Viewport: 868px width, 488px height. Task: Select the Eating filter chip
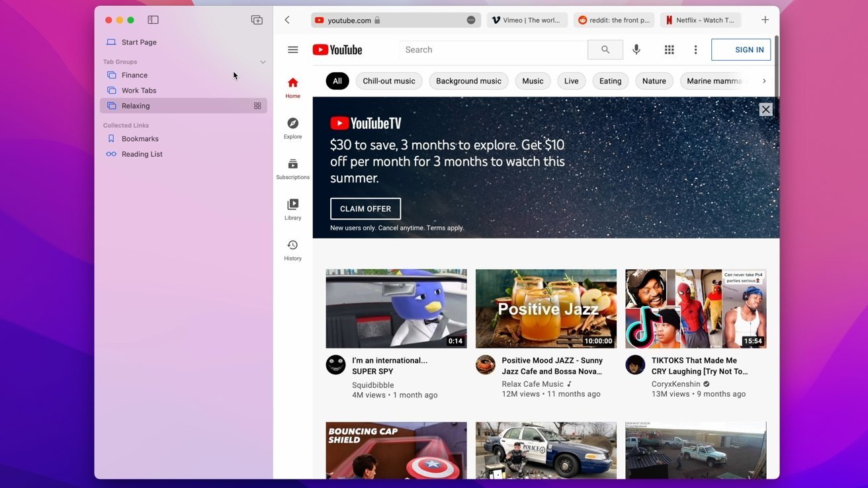610,81
